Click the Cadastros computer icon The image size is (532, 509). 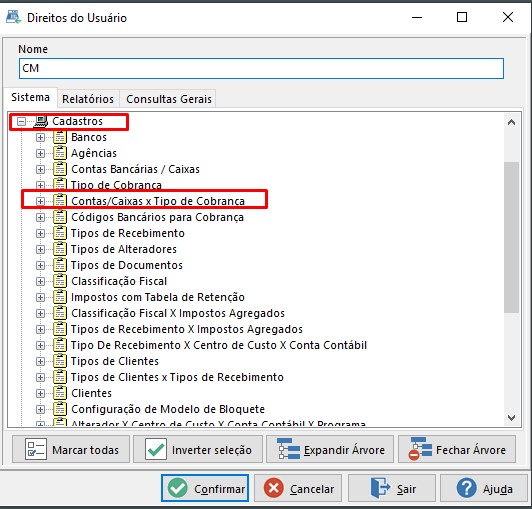tap(41, 121)
